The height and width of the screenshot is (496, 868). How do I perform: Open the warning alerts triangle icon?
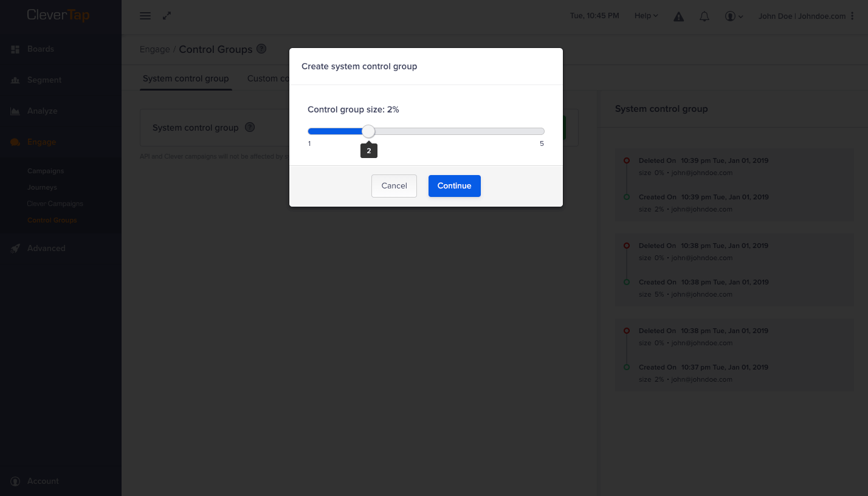tap(679, 16)
